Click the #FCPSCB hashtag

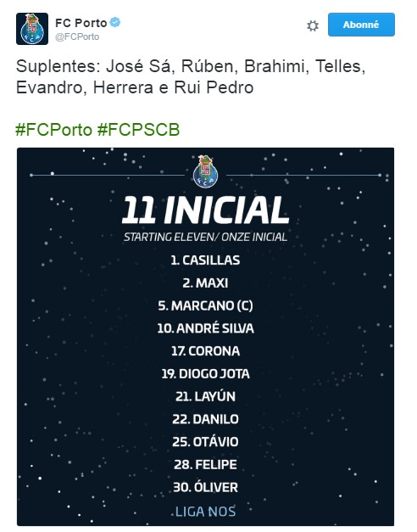coord(138,130)
